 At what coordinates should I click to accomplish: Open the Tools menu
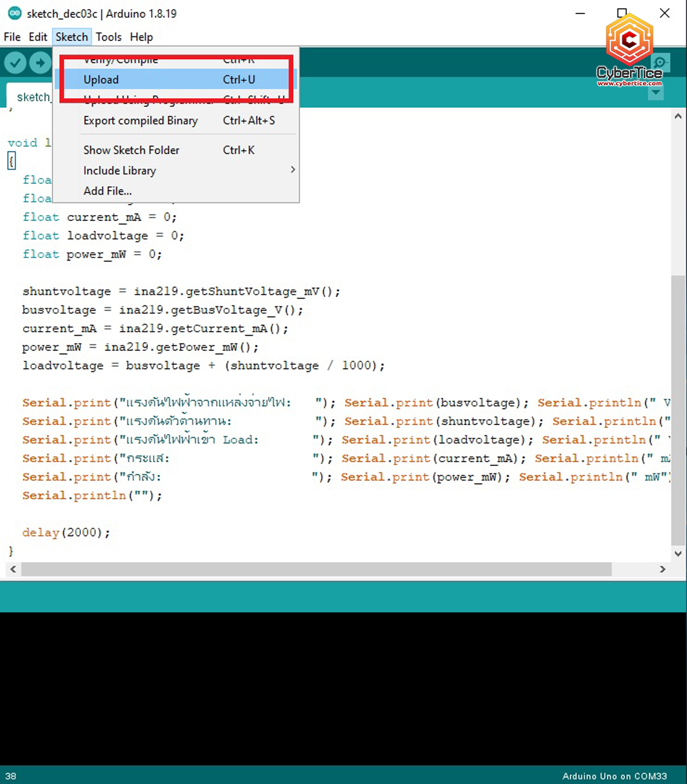[x=109, y=37]
